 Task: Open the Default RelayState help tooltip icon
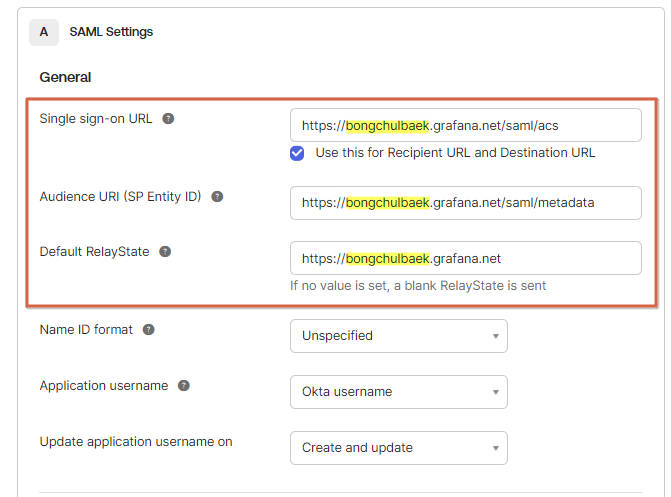pos(165,252)
